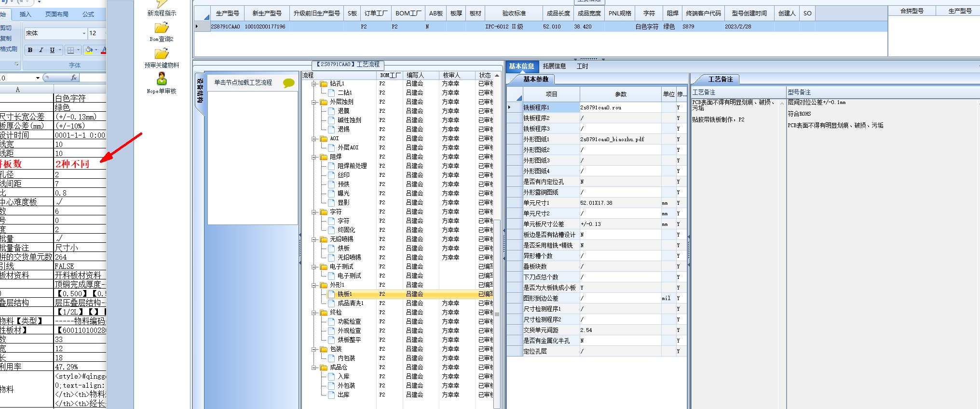The image size is (980, 409).
Task: Click the 格式刷 format painter button
Action: coord(9,49)
